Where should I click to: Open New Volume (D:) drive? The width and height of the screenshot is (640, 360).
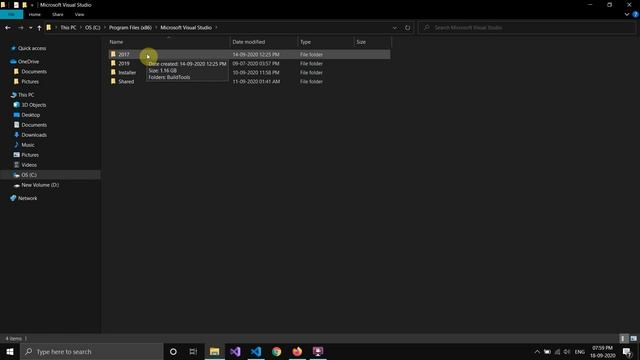40,185
